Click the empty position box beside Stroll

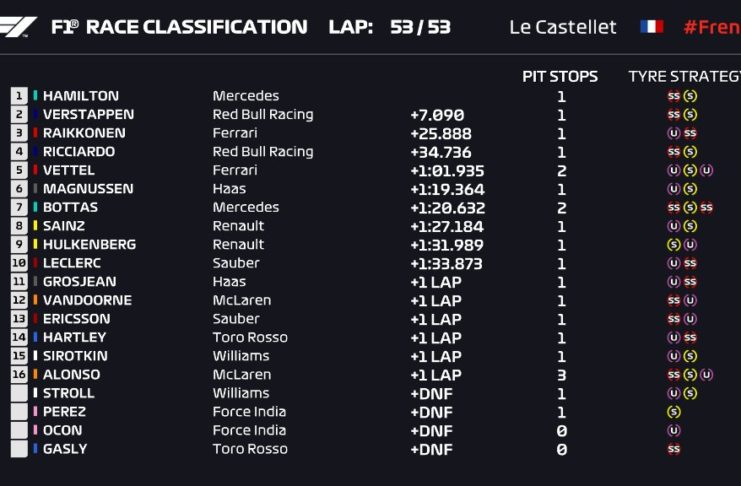coord(19,394)
